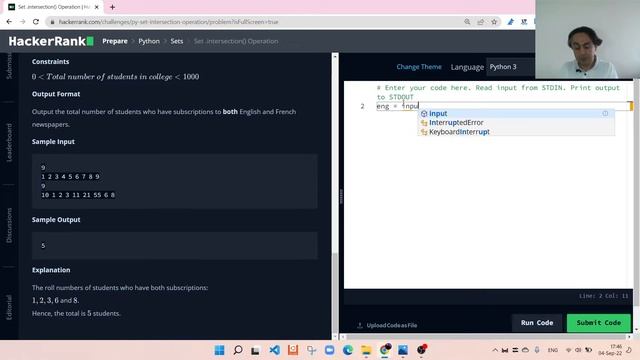Screen dimensions: 640x360
Task: Open Visual Studio Code from taskbar
Action: pyautogui.click(x=274, y=350)
